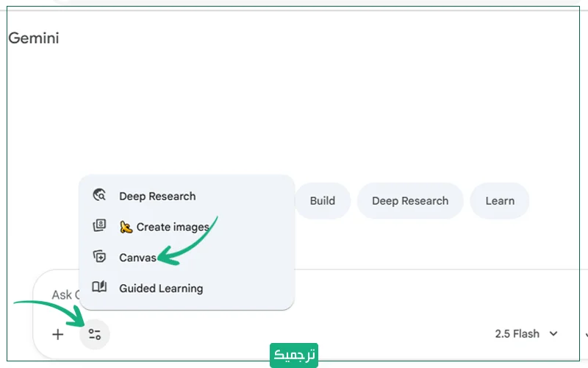Select the Canvas label in tools menu
The height and width of the screenshot is (368, 588).
pyautogui.click(x=137, y=258)
